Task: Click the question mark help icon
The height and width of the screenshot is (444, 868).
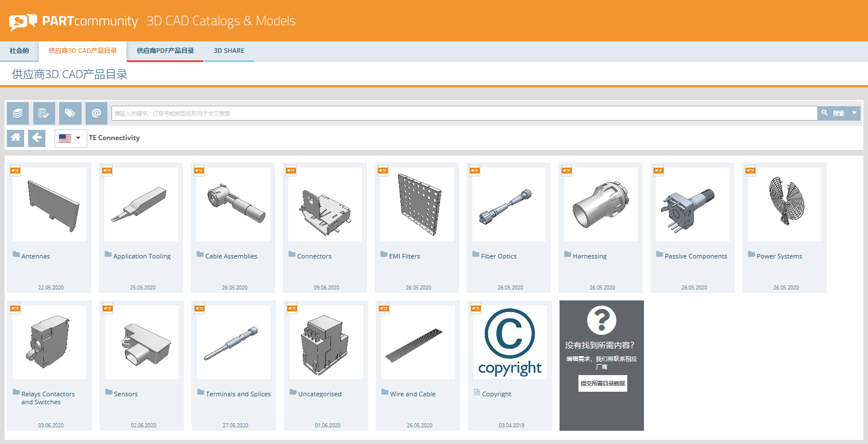Action: [601, 320]
